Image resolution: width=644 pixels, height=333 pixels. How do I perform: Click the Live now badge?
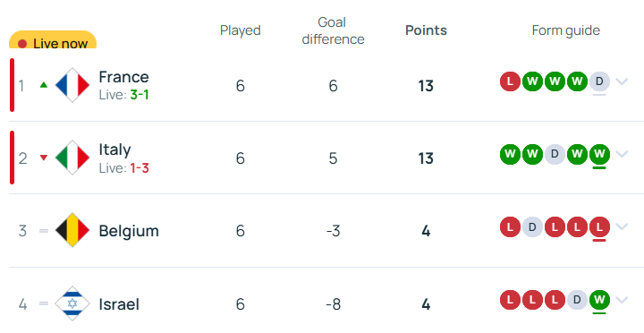(53, 40)
